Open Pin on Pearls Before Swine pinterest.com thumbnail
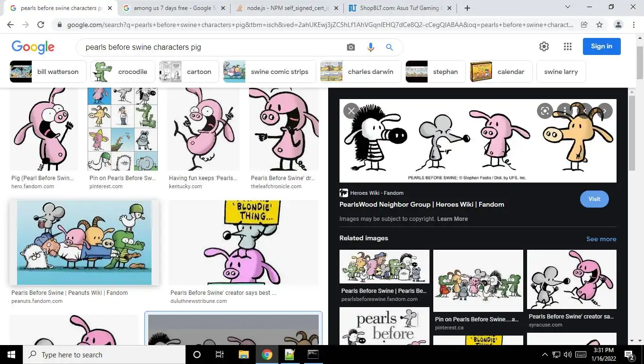The height and width of the screenshot is (364, 644). click(123, 129)
